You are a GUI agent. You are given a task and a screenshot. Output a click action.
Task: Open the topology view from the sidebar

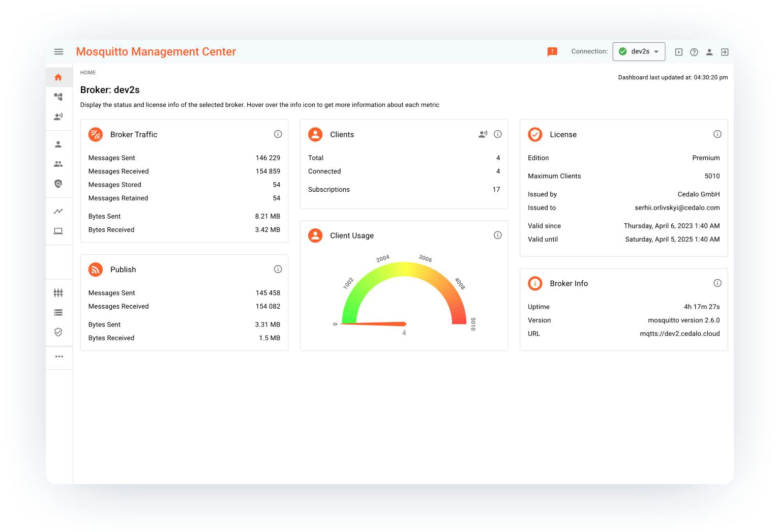click(58, 96)
